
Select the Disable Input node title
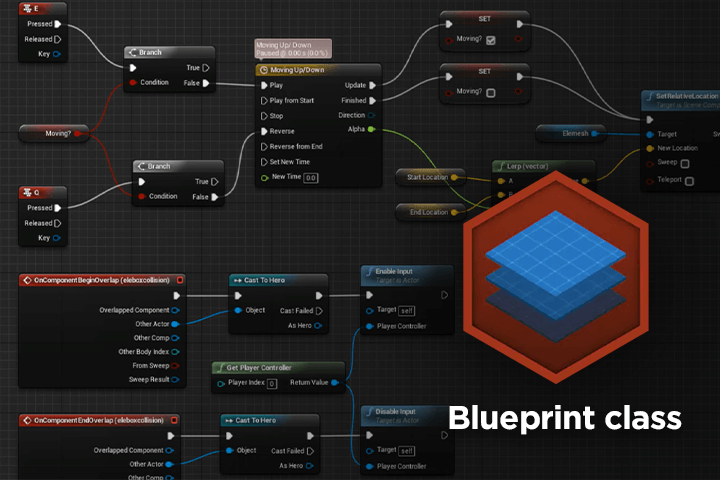[395, 412]
